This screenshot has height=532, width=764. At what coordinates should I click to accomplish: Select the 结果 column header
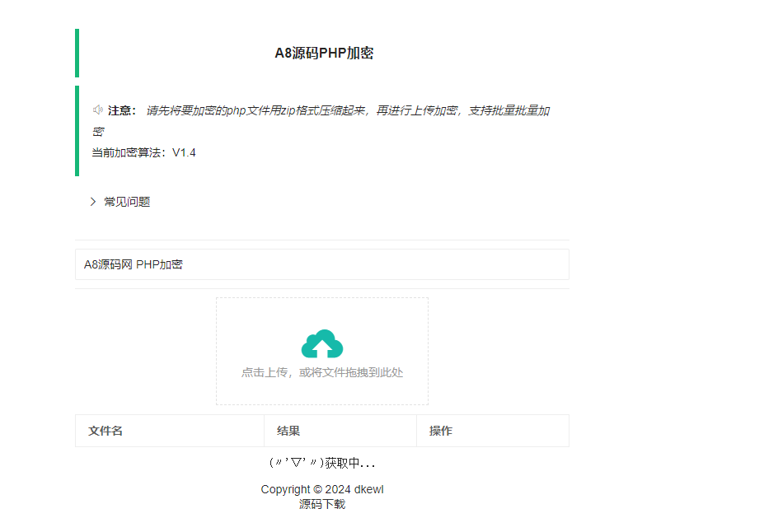pyautogui.click(x=340, y=431)
